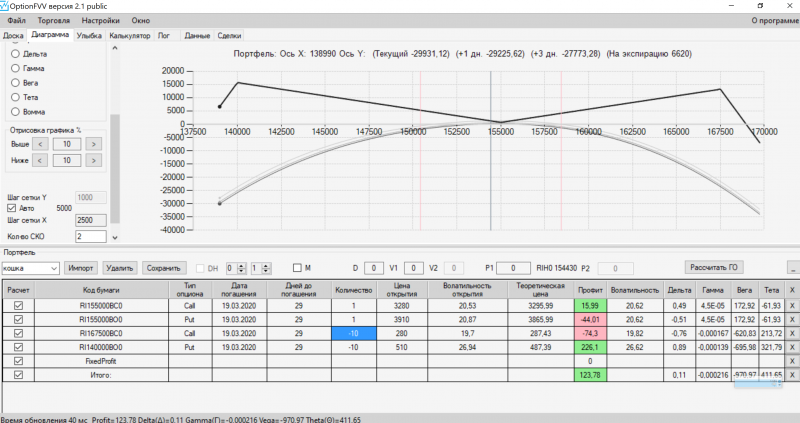Image resolution: width=800 pixels, height=423 pixels.
Task: Toggle Расчет checkbox for Итого row
Action: coord(18,375)
